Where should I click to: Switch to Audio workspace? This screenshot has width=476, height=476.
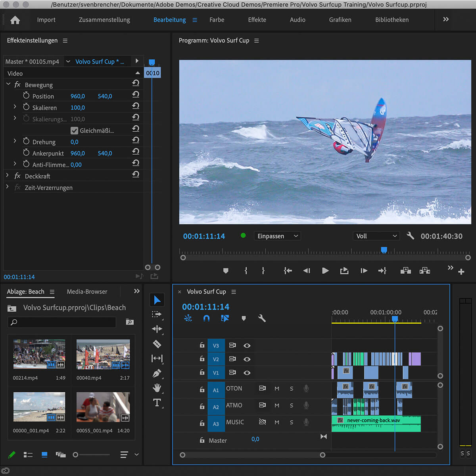pyautogui.click(x=297, y=20)
